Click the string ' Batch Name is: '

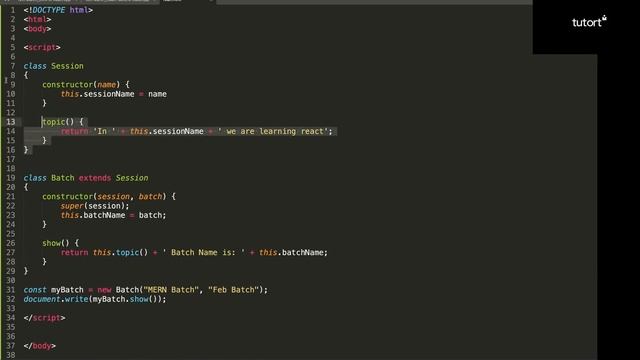[x=204, y=253]
